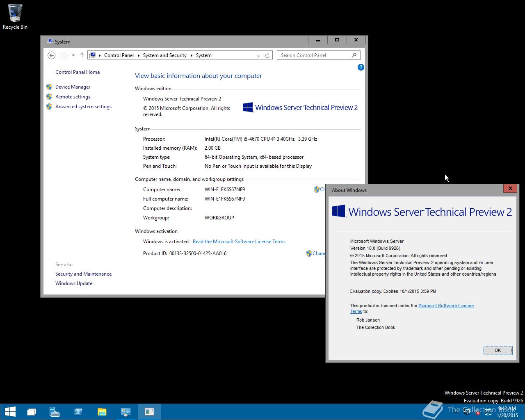The image size is (525, 420).
Task: Click the shield icon beside Advanced system settings
Action: pos(49,107)
